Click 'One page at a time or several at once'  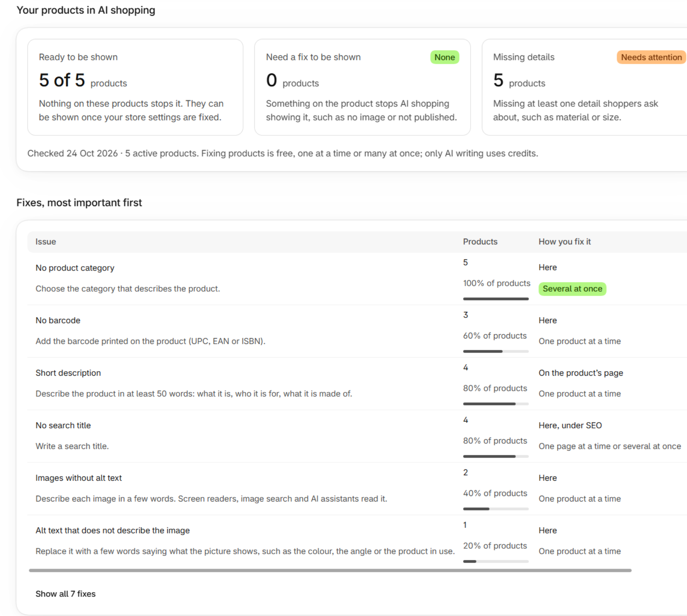tap(610, 446)
